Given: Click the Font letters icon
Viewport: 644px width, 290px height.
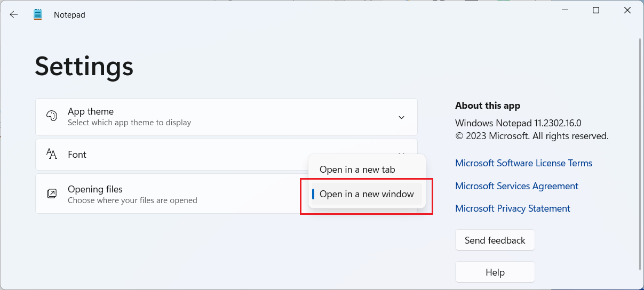Looking at the screenshot, I should click(x=52, y=155).
